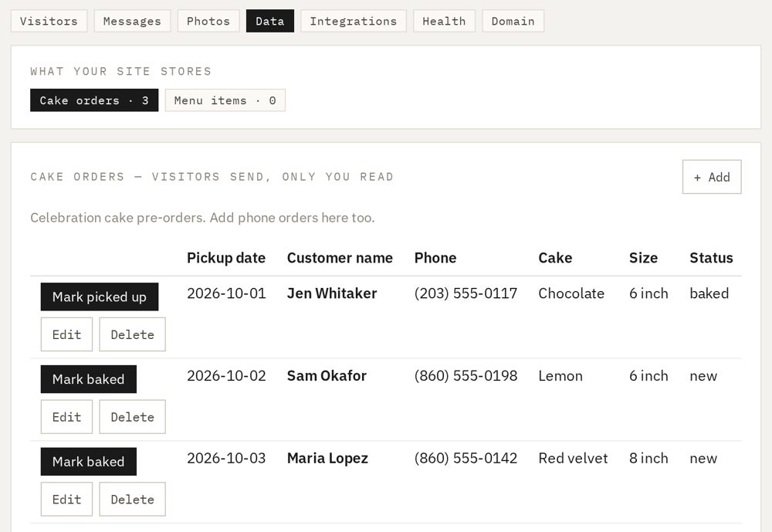Mark Maria Lopez's order baked
772x532 pixels.
click(x=89, y=462)
